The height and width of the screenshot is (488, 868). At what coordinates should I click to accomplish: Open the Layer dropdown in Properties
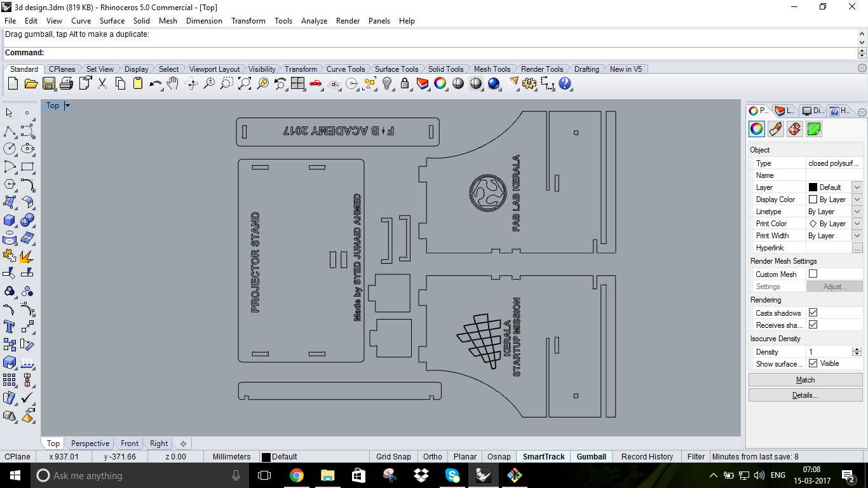[857, 187]
